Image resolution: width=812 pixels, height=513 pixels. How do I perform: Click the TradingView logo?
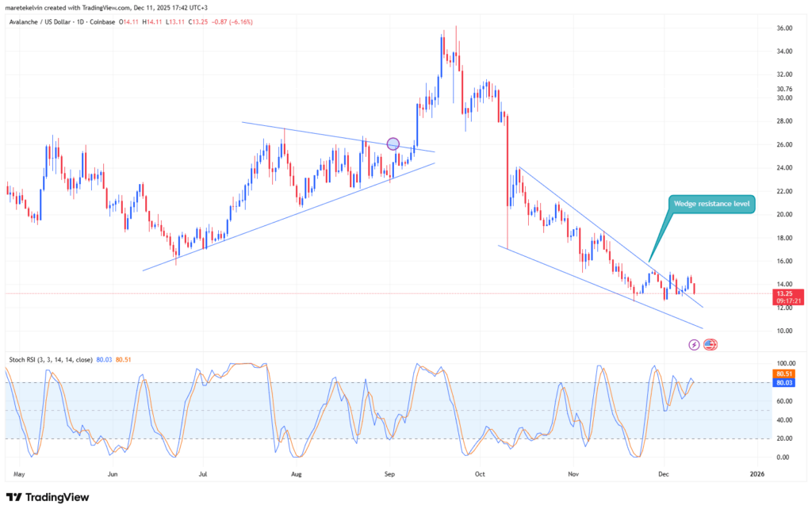point(48,498)
